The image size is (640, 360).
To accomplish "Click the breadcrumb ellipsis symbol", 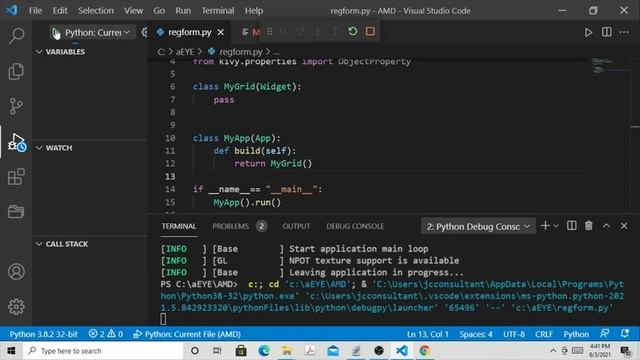I will pos(276,52).
